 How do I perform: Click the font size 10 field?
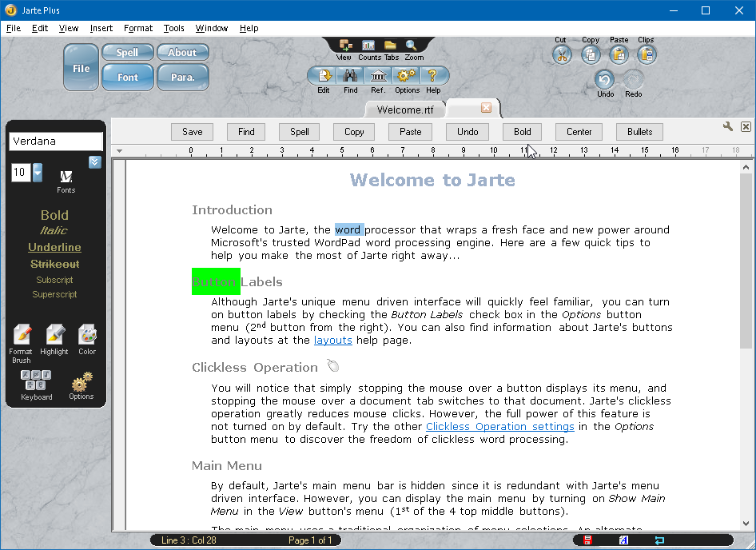pos(21,172)
